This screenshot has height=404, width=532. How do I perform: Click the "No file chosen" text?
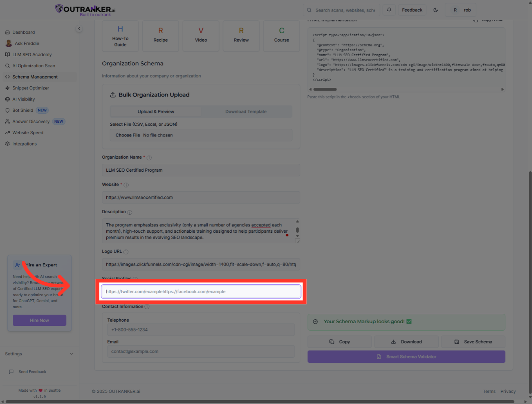(158, 135)
